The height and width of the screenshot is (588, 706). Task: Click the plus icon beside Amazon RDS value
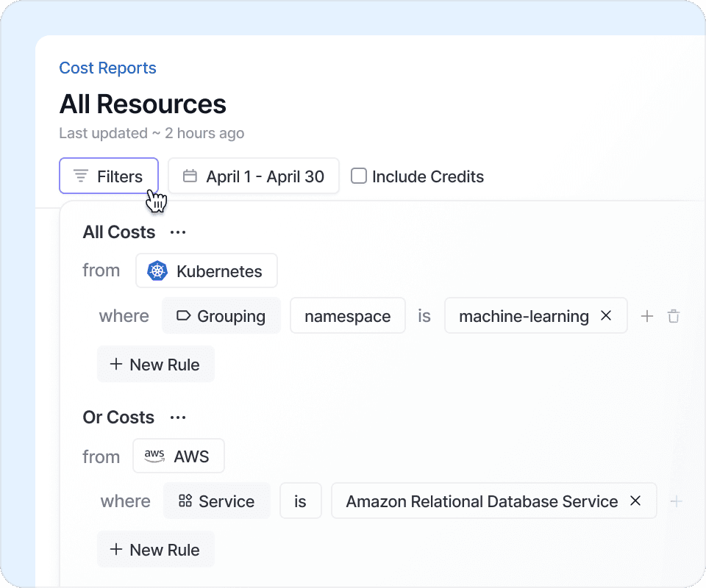(676, 501)
